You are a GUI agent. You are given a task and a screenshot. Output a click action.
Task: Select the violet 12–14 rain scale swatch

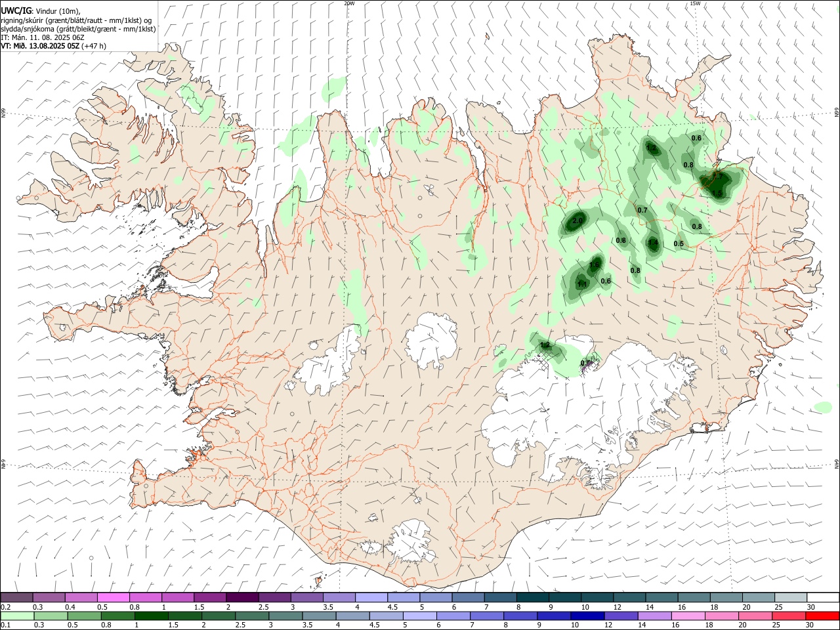tap(620, 616)
